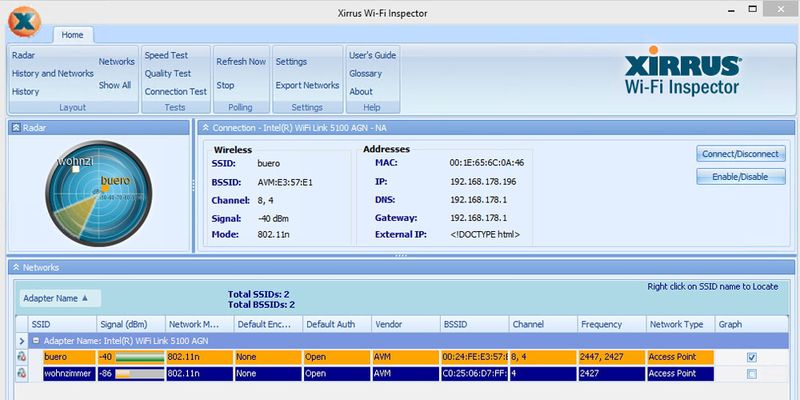Click the splitter handle above Networks panel
The height and width of the screenshot is (400, 800).
click(x=401, y=256)
